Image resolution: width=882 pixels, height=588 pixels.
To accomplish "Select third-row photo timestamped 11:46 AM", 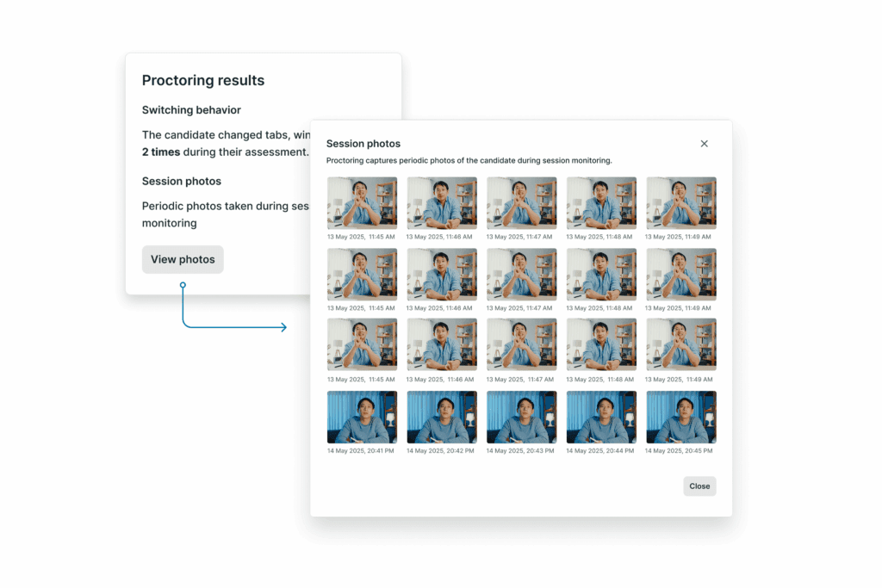I will (x=442, y=344).
